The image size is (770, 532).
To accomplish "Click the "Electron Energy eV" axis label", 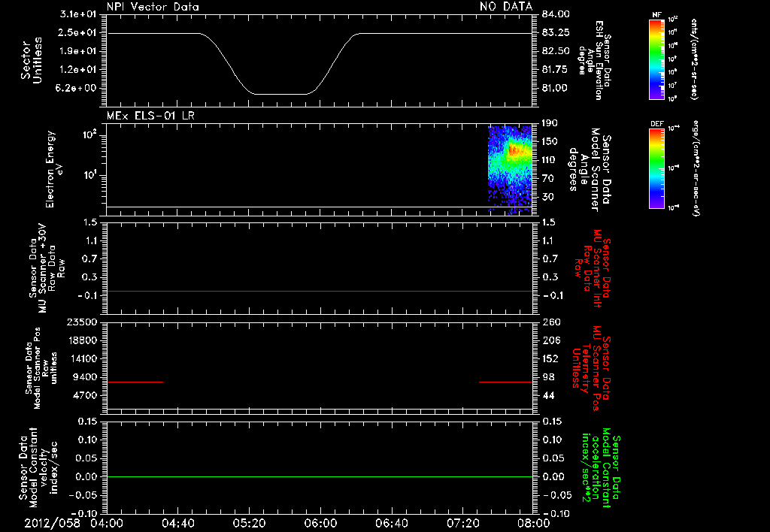I will coord(54,169).
